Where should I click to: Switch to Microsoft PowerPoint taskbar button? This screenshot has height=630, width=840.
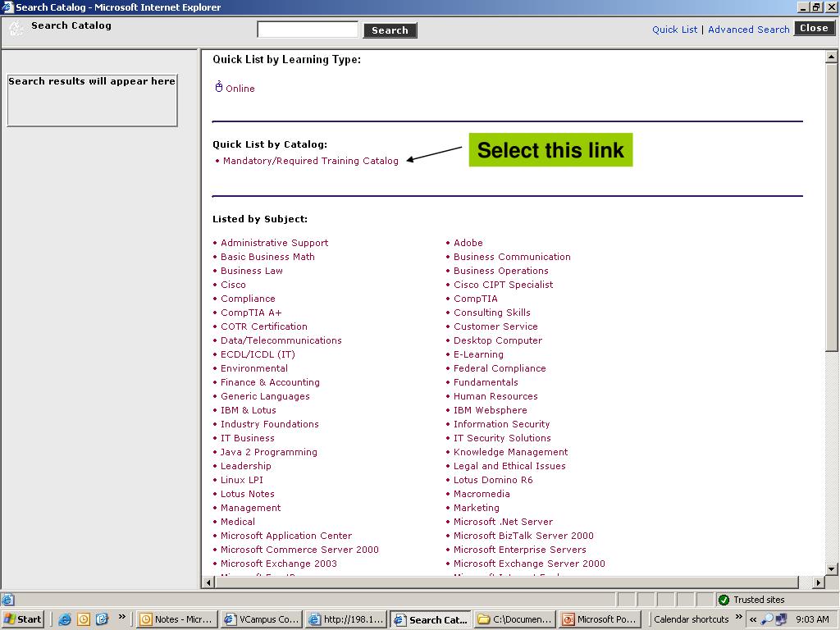[600, 619]
